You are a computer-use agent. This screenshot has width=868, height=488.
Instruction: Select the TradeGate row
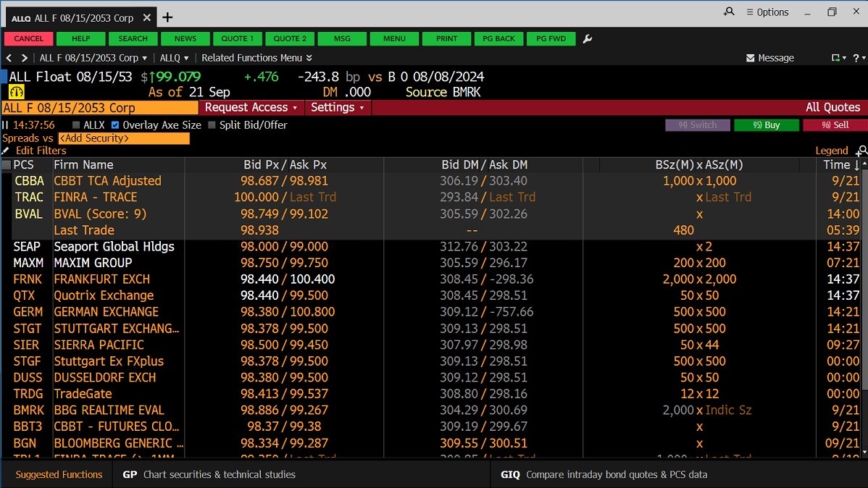(x=432, y=394)
